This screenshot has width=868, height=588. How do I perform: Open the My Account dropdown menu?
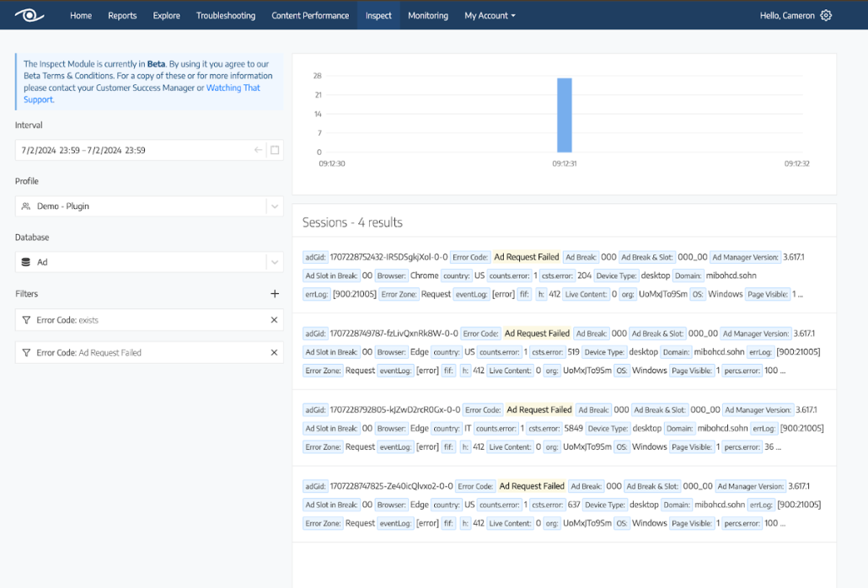490,15
